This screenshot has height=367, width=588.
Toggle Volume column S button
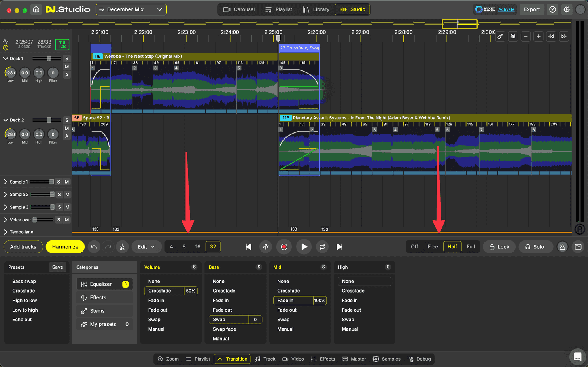[194, 267]
